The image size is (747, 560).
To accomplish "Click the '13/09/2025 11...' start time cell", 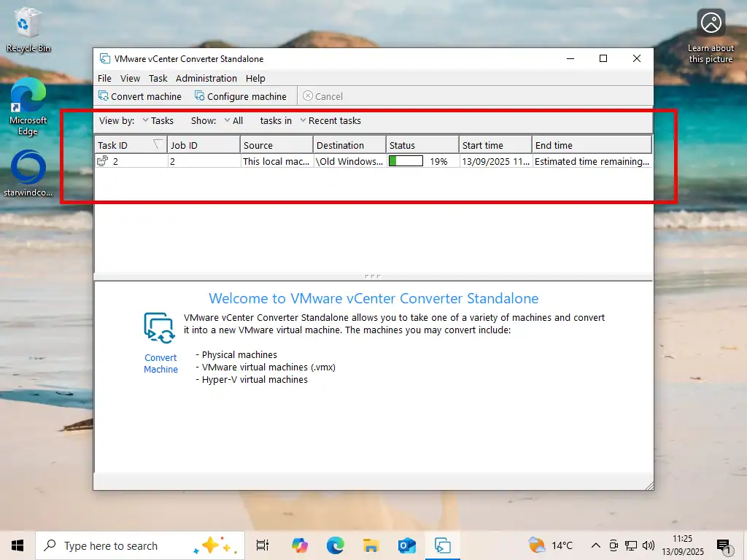I will pos(495,161).
